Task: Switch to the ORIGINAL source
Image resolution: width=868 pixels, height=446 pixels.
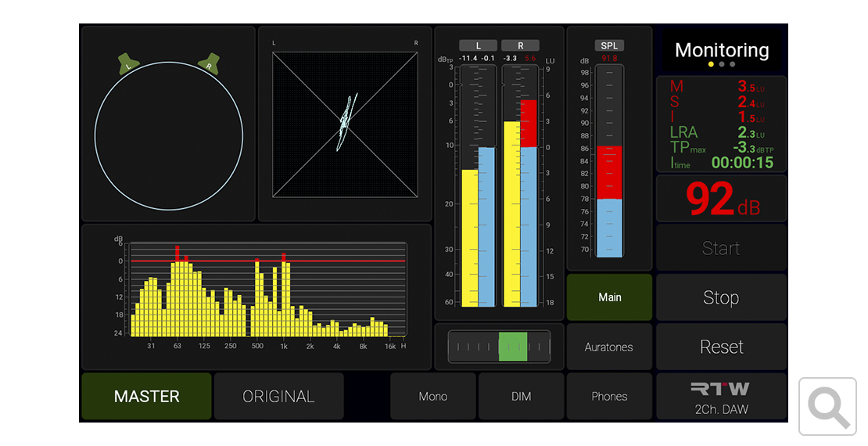Action: click(278, 397)
